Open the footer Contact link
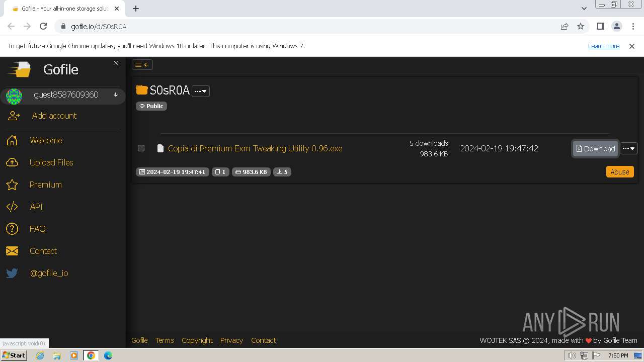Image resolution: width=644 pixels, height=362 pixels. (x=264, y=340)
